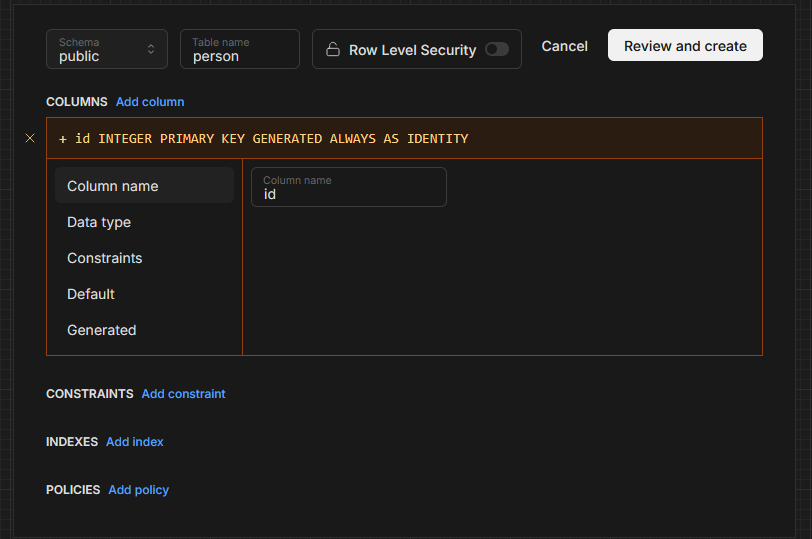The width and height of the screenshot is (812, 539).
Task: Select the Generated tab
Action: click(x=144, y=330)
